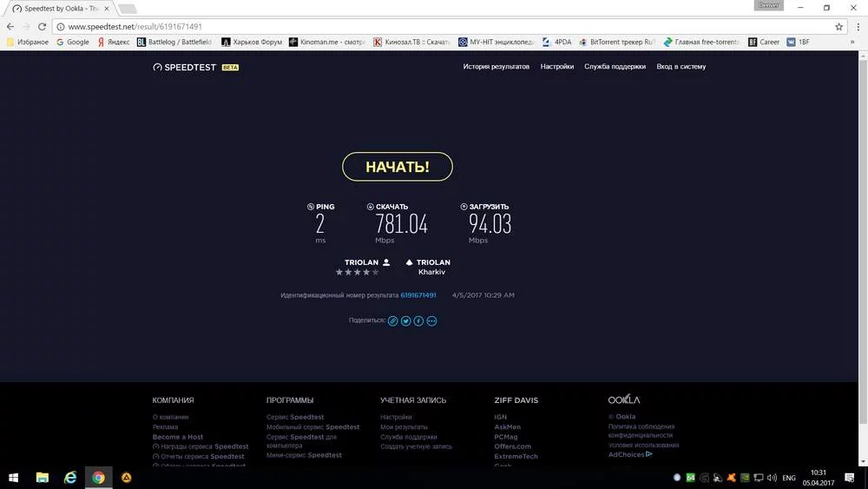Bookmark this page with the star icon
This screenshot has width=868, height=489.
(x=838, y=27)
